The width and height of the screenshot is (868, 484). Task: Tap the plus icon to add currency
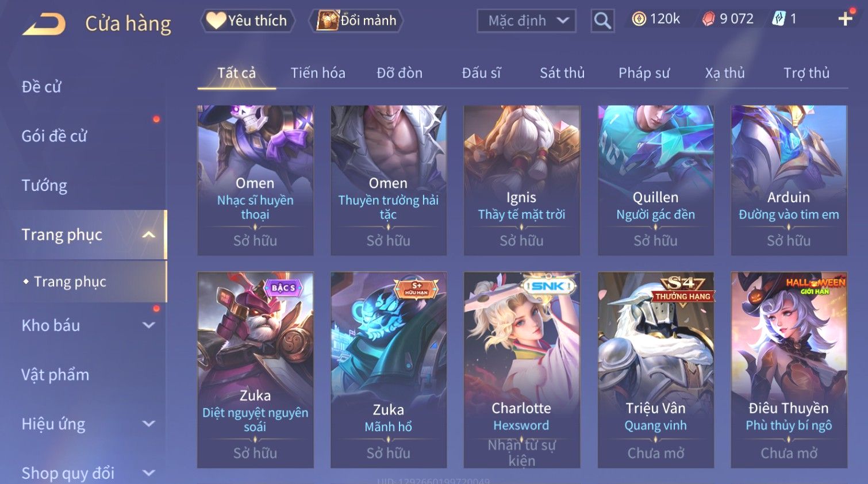tap(845, 19)
